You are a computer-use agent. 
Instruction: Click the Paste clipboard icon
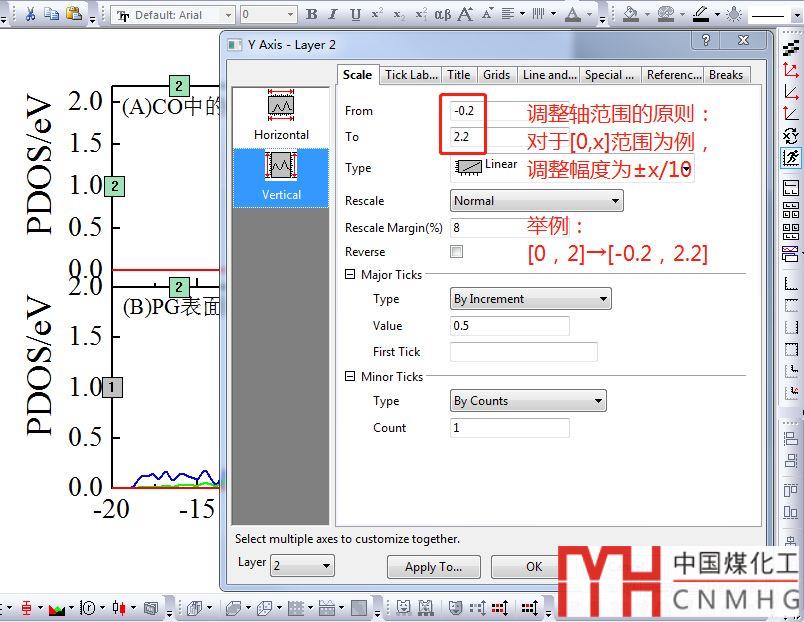73,14
